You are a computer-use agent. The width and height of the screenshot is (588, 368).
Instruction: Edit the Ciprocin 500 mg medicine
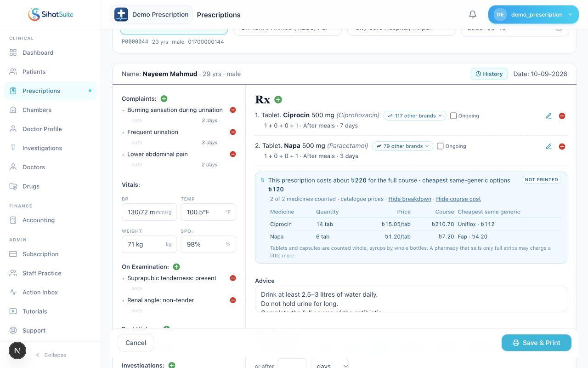pos(548,116)
